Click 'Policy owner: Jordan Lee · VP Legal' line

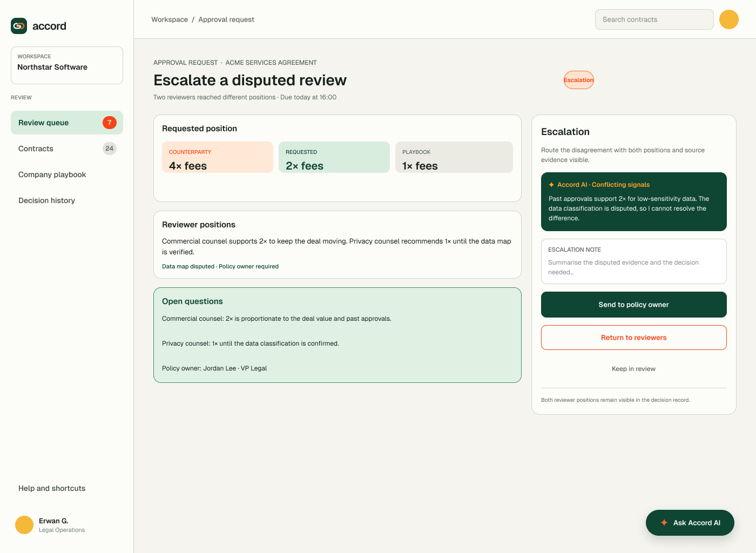point(214,368)
